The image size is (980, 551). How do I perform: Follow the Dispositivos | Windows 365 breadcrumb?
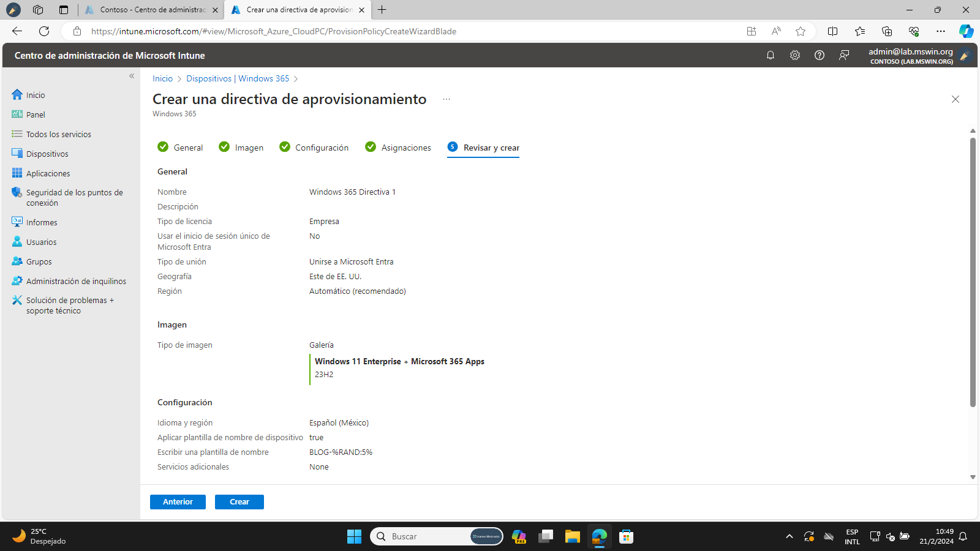click(x=238, y=78)
